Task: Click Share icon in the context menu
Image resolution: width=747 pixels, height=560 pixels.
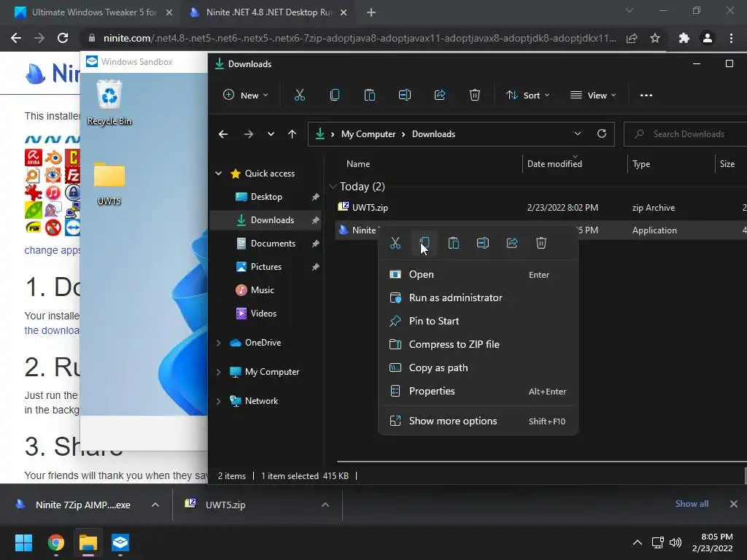Action: (x=511, y=243)
